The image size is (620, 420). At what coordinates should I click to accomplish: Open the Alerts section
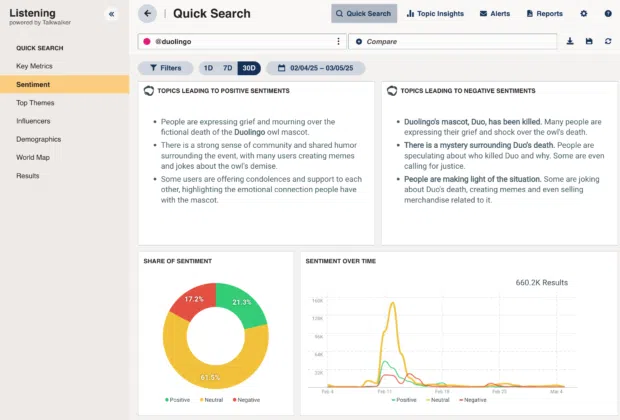[x=495, y=13]
